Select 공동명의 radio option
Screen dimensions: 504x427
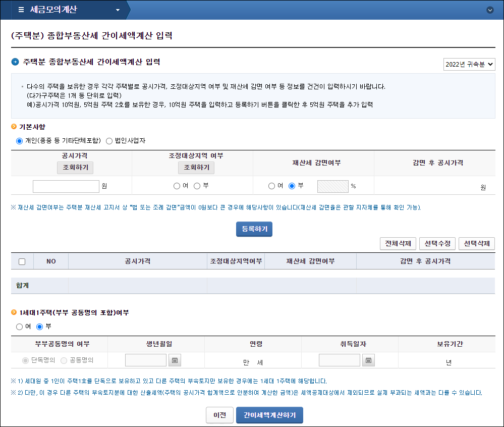tap(64, 360)
